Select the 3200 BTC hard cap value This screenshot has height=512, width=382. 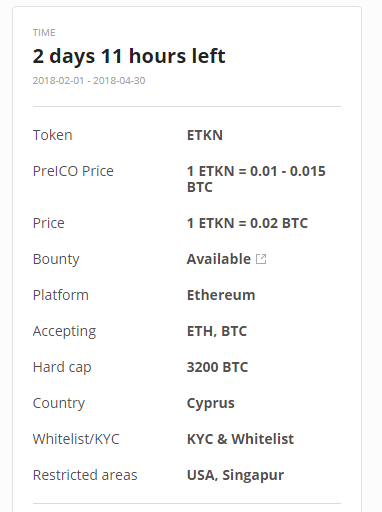(x=217, y=367)
